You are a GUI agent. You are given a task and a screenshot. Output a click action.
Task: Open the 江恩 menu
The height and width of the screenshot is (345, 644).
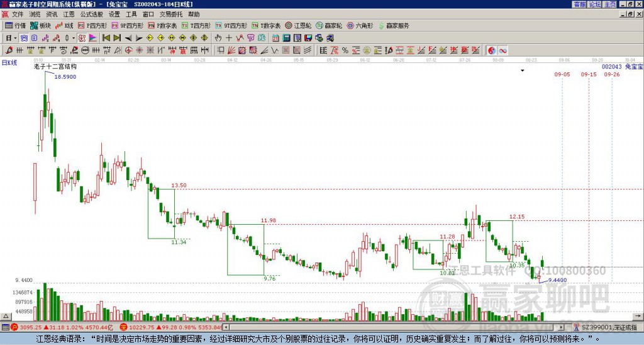(x=69, y=14)
